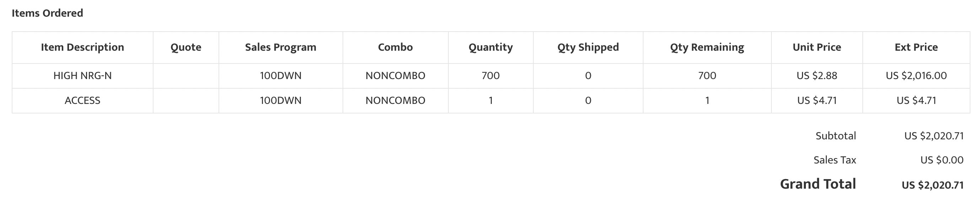Select the Unit Price column header
The image size is (980, 200).
click(817, 48)
